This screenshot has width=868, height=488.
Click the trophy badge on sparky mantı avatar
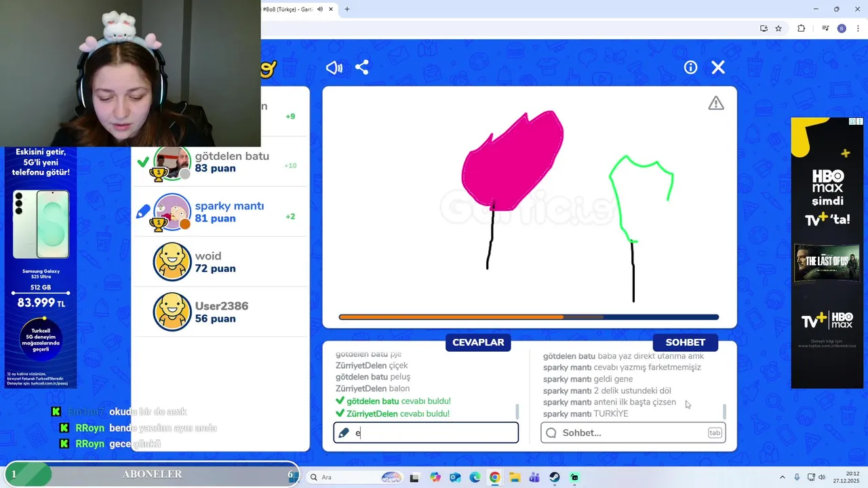pos(158,224)
